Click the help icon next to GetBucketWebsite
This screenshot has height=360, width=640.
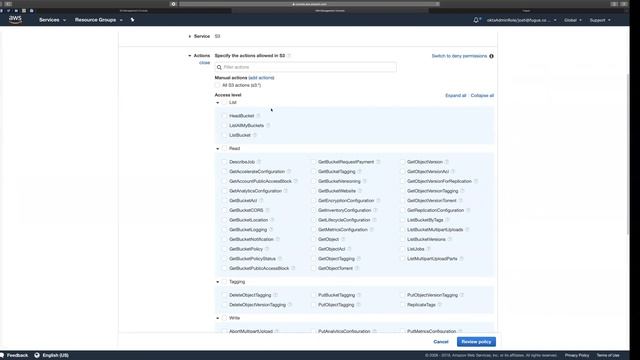(360, 191)
